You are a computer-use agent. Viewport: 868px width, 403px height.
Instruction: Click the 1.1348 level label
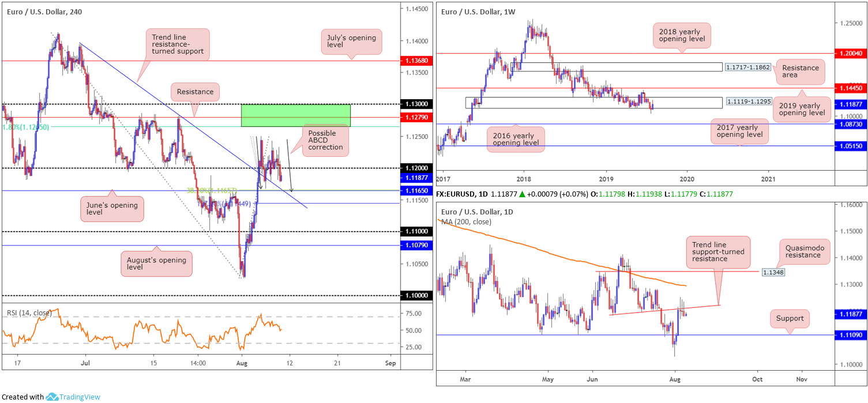pos(772,272)
